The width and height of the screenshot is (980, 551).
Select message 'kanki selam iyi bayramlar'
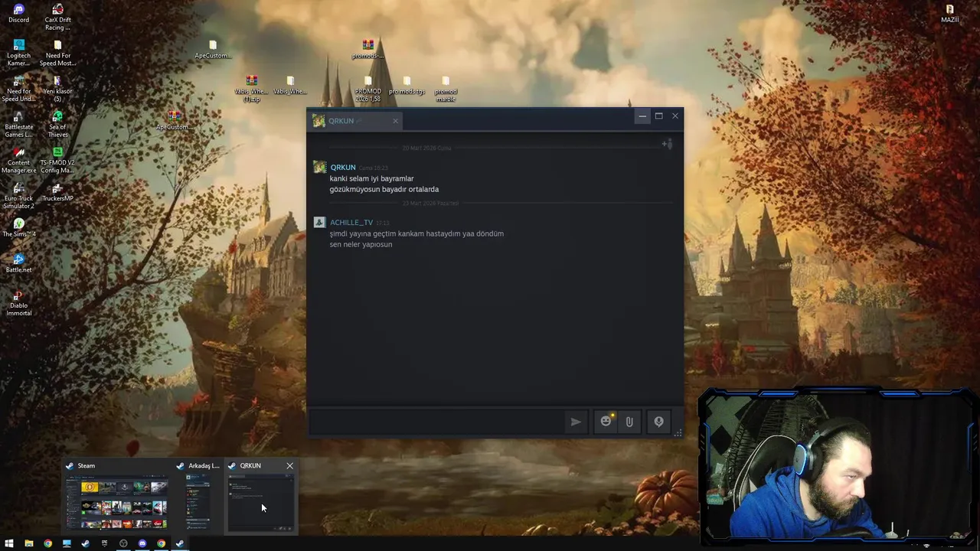coord(371,178)
